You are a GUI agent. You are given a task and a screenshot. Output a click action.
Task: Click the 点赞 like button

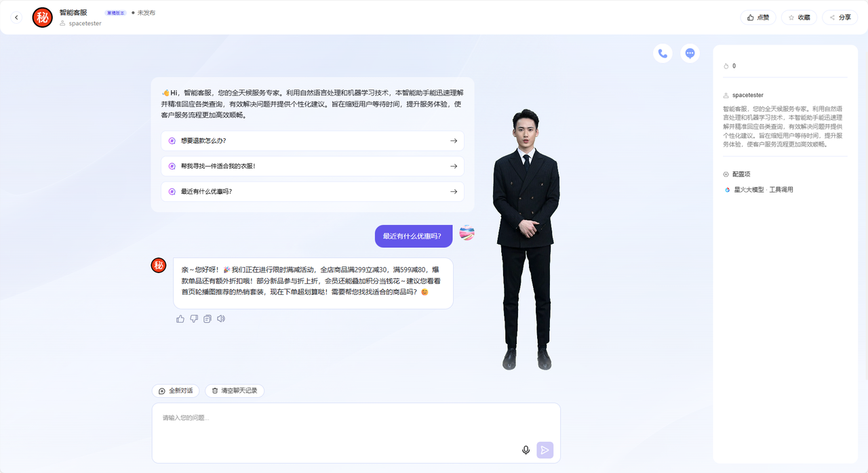click(x=758, y=18)
